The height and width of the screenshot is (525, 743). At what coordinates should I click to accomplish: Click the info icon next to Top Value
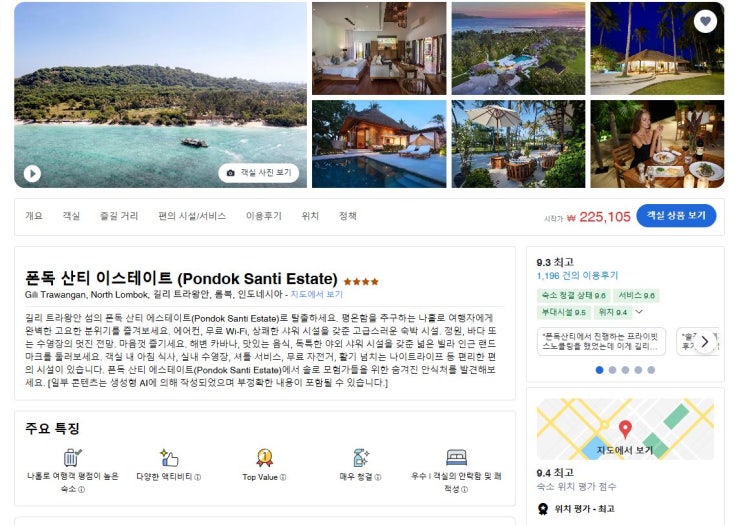283,477
